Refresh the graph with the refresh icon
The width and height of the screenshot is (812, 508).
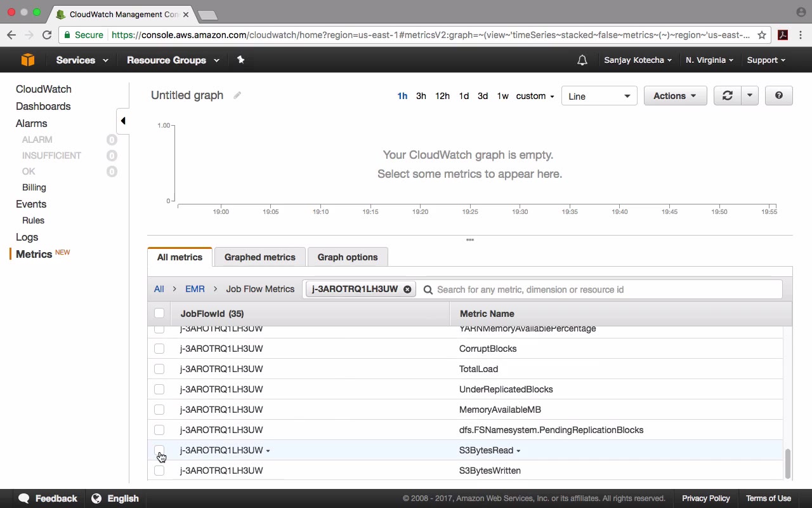point(727,96)
